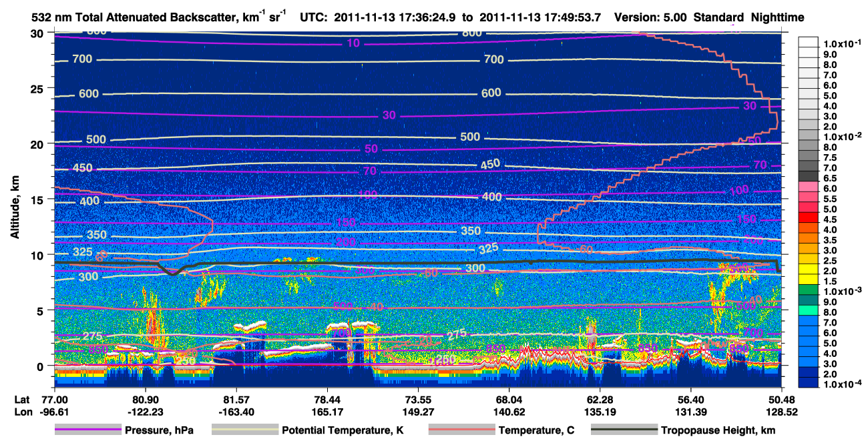Screen dimensions: 868x445
Task: Click latitude value 77.00
Action: (55, 399)
